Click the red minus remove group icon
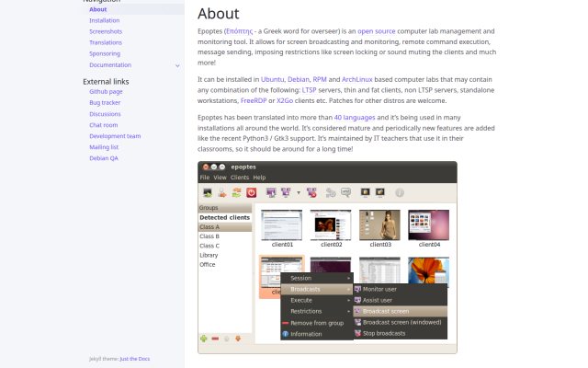The width and height of the screenshot is (588, 368). pos(215,339)
